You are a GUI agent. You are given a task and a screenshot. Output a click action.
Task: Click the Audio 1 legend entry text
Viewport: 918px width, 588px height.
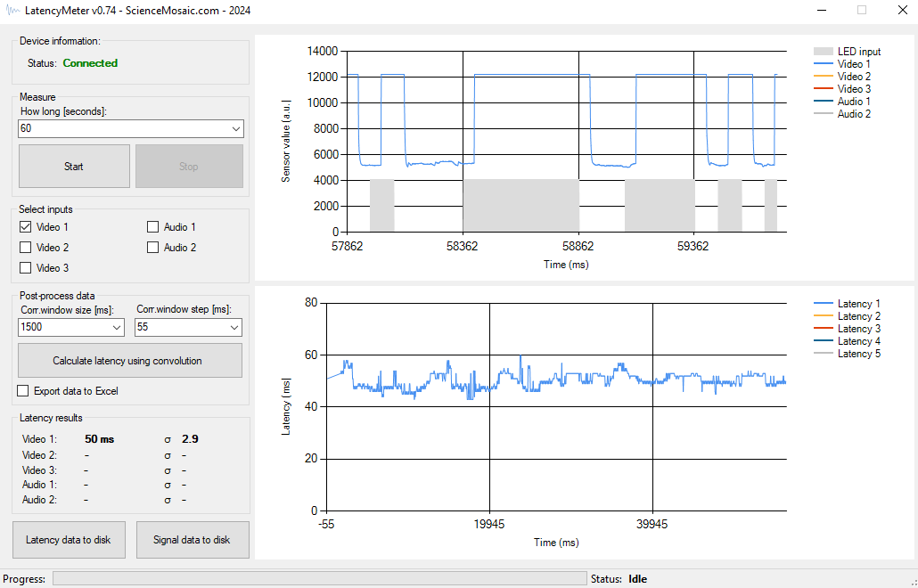[x=854, y=102]
